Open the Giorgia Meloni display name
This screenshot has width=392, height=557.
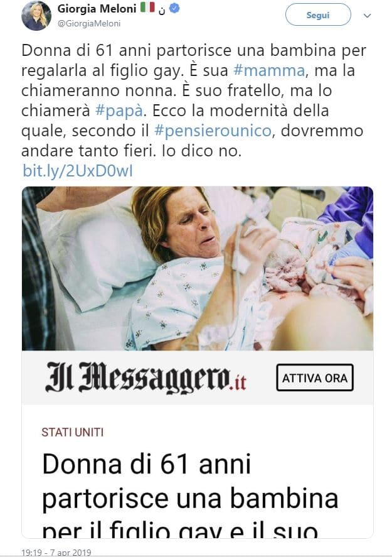tap(97, 9)
